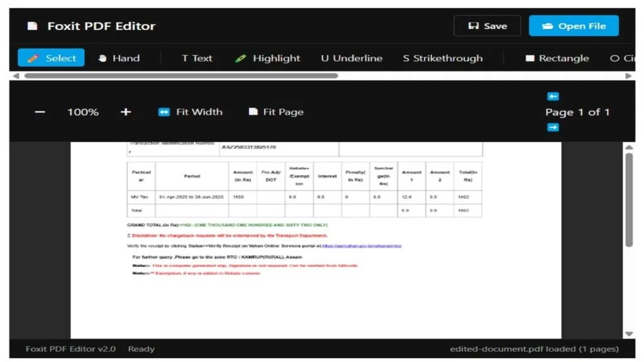Open the parivahan verification hyperlink in document
The image size is (644, 362).
(362, 246)
